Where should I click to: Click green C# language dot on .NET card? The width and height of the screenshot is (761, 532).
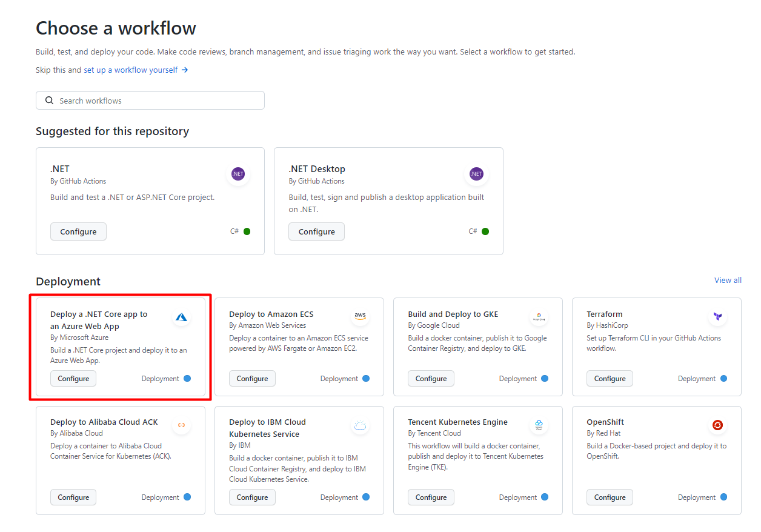point(247,231)
